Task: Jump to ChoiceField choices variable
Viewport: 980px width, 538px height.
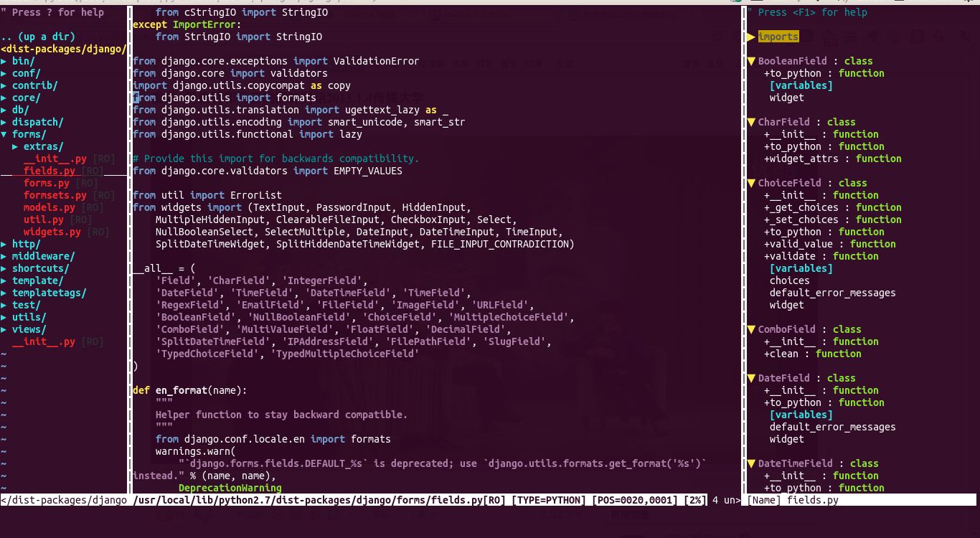Action: point(790,281)
